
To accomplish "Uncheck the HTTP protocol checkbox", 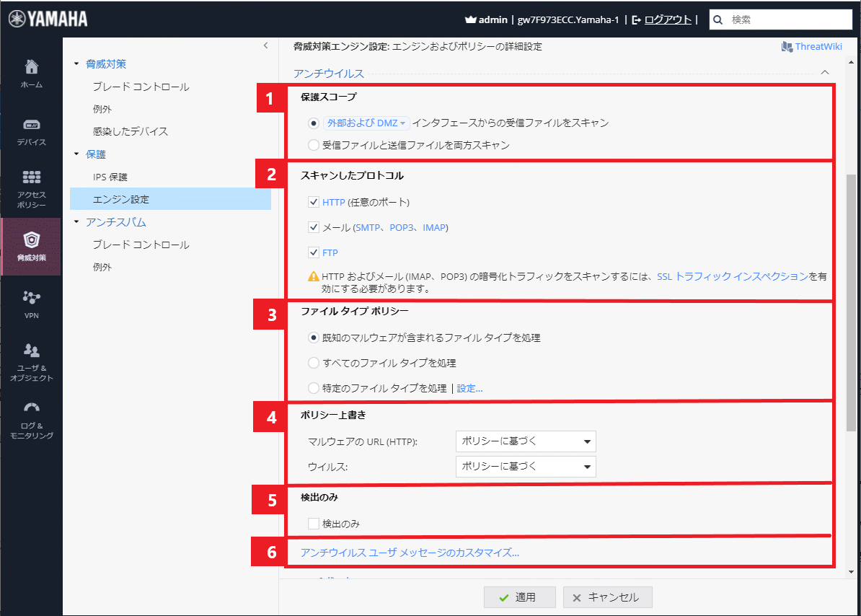I will coord(313,203).
